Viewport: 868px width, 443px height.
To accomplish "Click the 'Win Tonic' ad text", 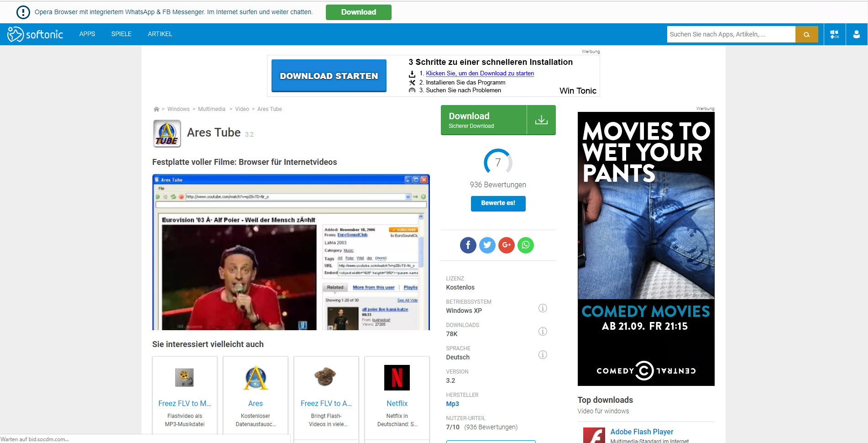I will (x=578, y=91).
